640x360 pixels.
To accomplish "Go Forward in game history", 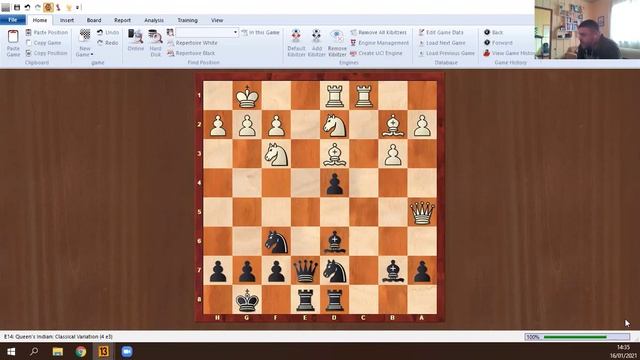I will tap(498, 43).
